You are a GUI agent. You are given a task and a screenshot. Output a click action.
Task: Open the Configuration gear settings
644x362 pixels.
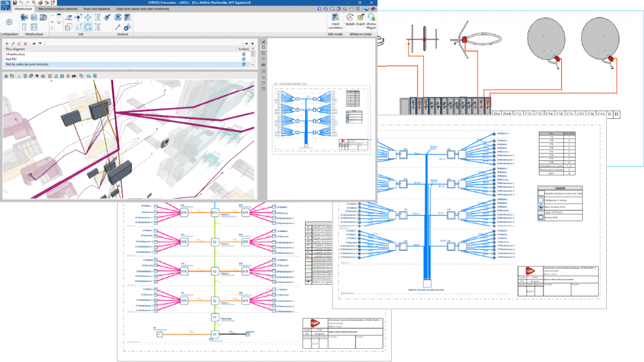pos(9,22)
